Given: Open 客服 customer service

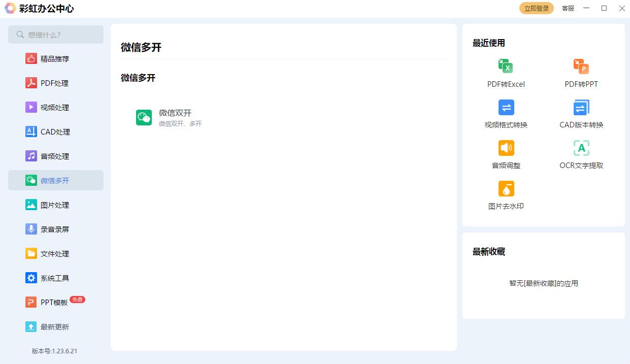Looking at the screenshot, I should point(567,8).
